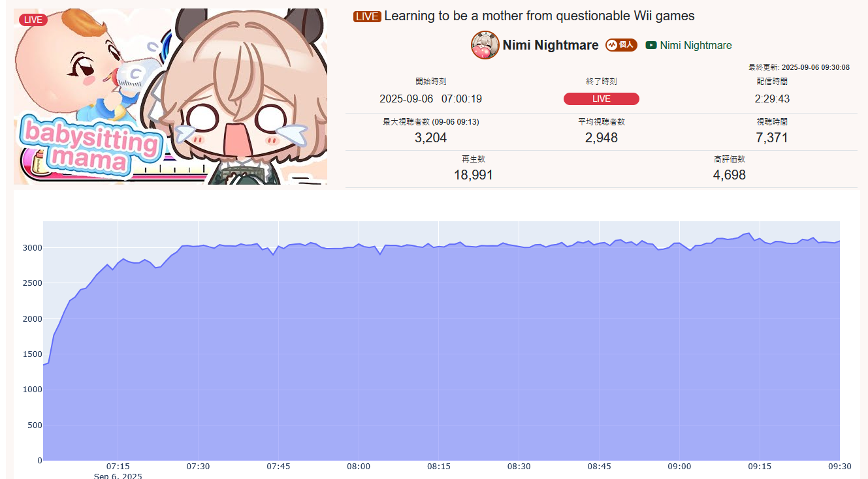The height and width of the screenshot is (479, 868).
Task: Open the babysitting mama stream thumbnail
Action: pos(170,97)
